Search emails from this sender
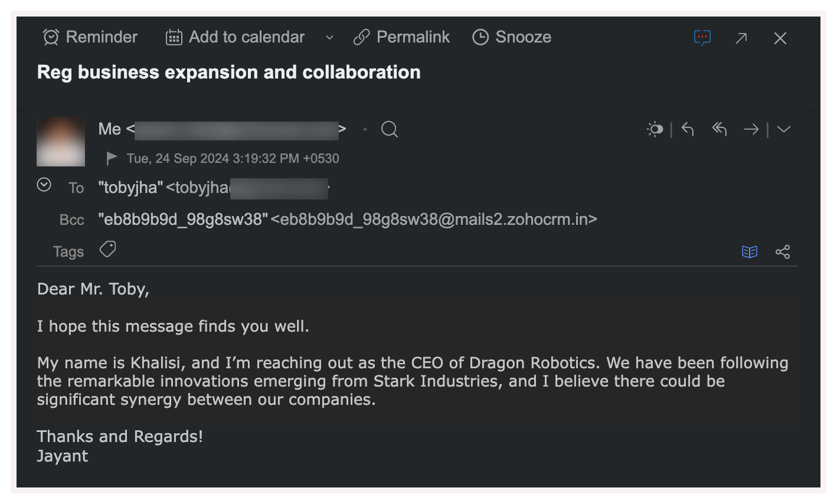This screenshot has height=504, width=837. pos(390,129)
